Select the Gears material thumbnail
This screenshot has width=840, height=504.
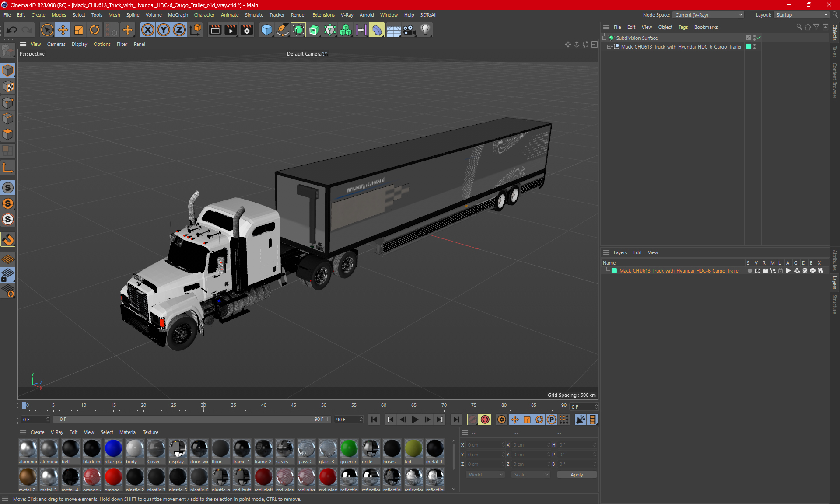click(285, 452)
